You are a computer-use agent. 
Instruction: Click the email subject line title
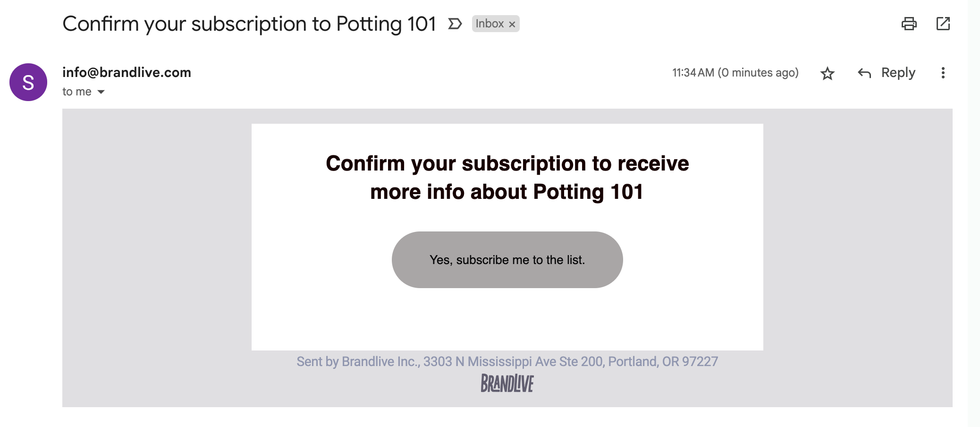click(x=249, y=24)
